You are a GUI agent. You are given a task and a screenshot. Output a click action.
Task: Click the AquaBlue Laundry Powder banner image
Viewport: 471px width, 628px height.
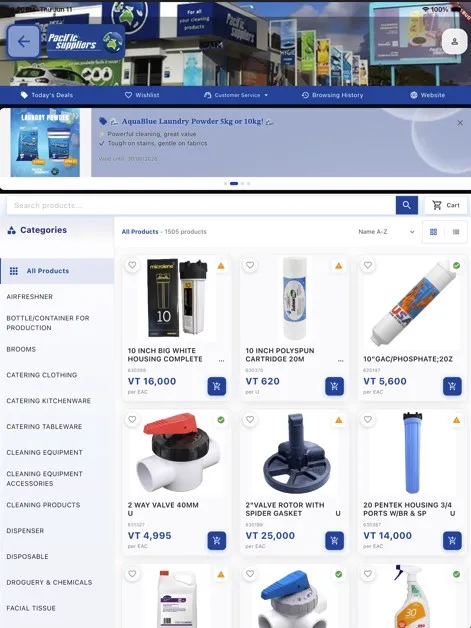click(x=45, y=143)
